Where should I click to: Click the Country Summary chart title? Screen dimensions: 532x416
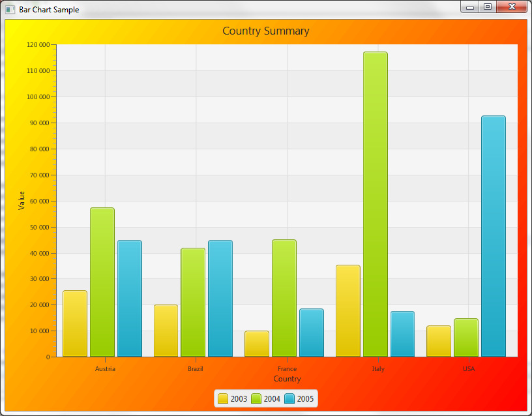266,31
